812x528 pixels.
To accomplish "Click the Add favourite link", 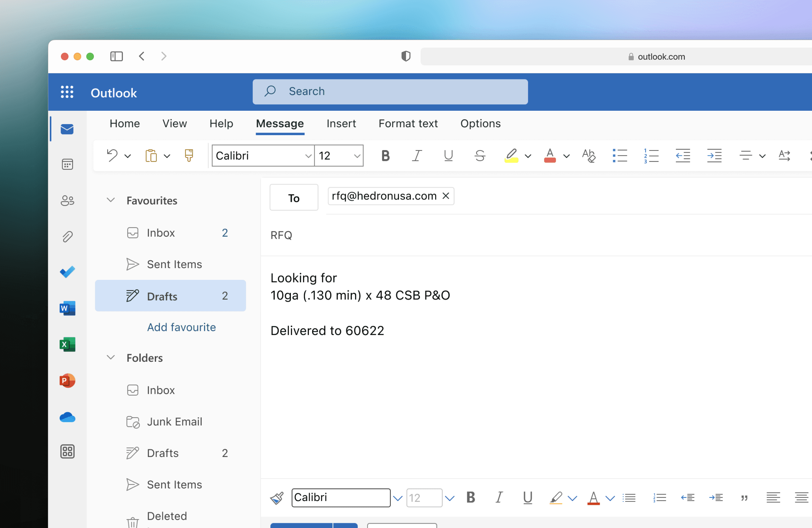I will (x=181, y=327).
